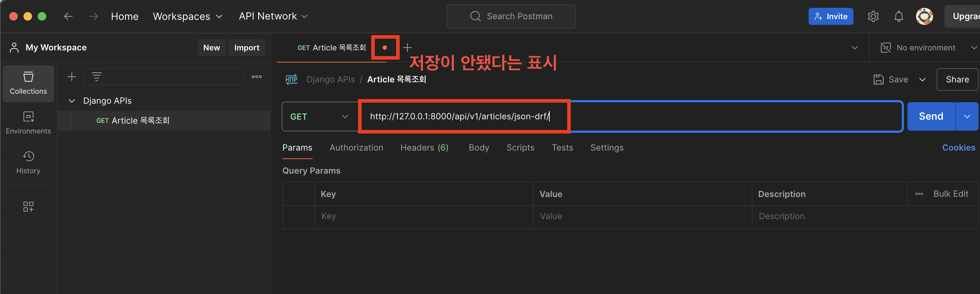980x294 pixels.
Task: Open the History sidebar panel
Action: click(28, 163)
